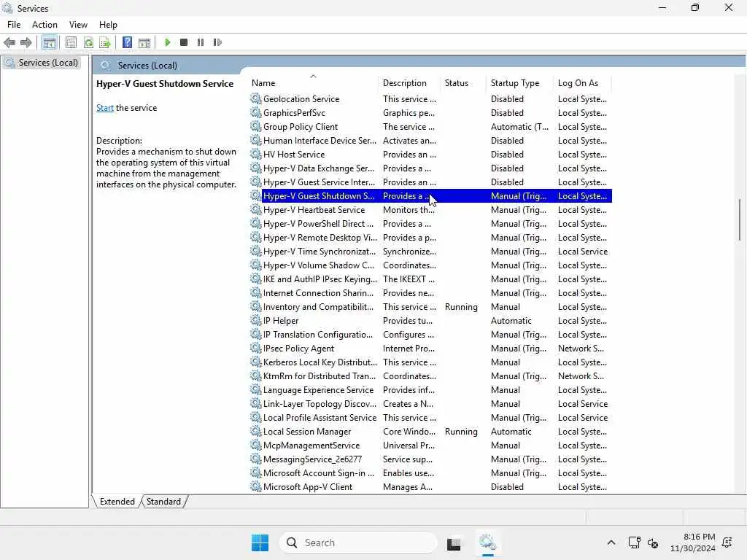Open the taskbar clock showing 8:16 PM
This screenshot has height=560, width=747.
tap(693, 542)
